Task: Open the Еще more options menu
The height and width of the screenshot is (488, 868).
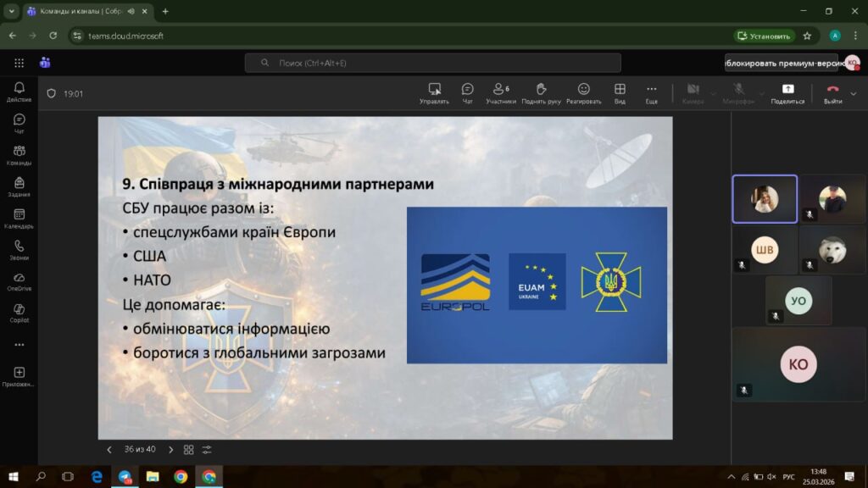Action: point(651,92)
